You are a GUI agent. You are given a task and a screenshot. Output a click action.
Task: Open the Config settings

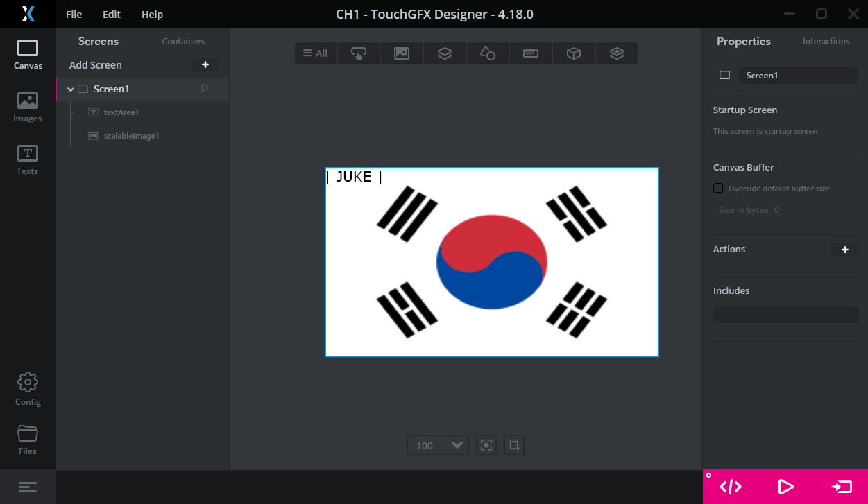28,389
